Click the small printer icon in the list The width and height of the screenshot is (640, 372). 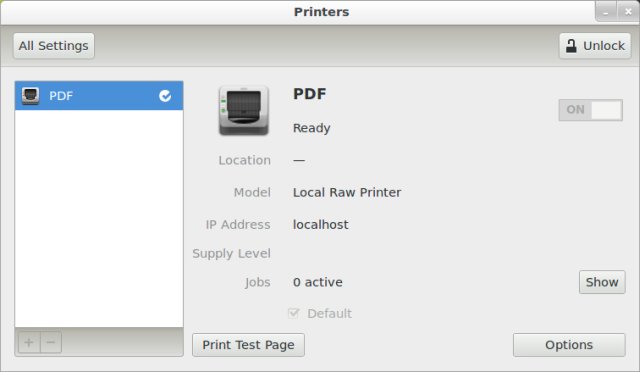coord(31,96)
